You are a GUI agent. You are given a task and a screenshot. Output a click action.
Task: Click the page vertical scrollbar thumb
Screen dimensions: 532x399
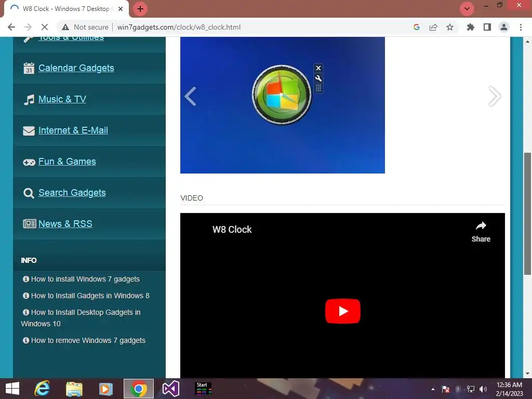tap(527, 214)
